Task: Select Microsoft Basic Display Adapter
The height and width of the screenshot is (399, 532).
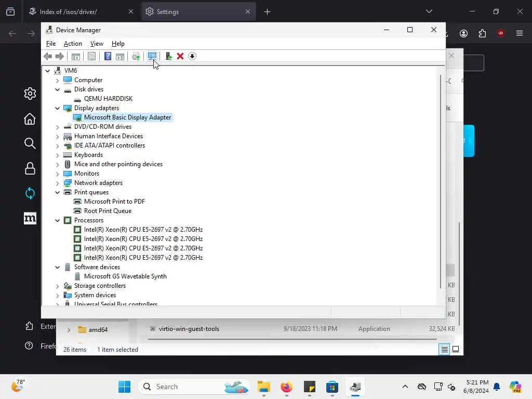Action: click(x=128, y=117)
